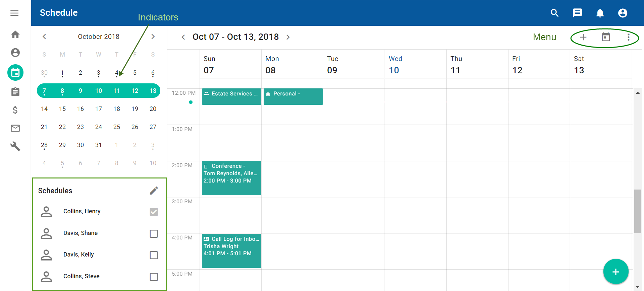Open the three-dot more options menu

coord(628,37)
